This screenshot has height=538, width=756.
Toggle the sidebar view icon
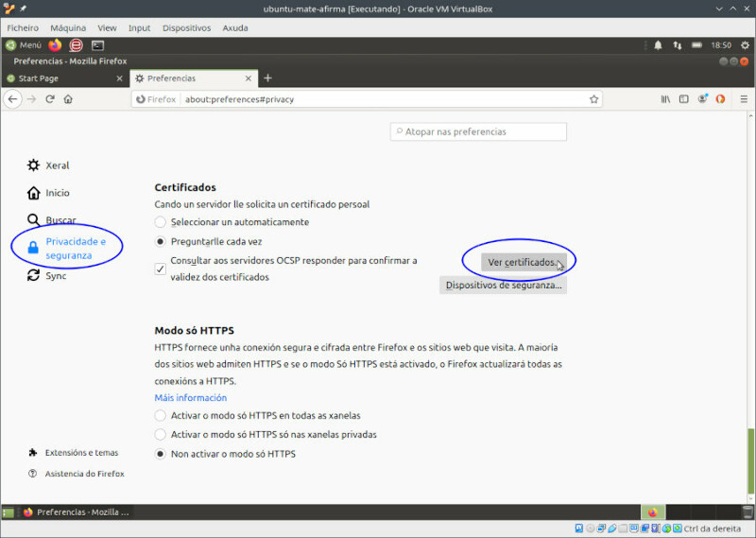coord(683,99)
